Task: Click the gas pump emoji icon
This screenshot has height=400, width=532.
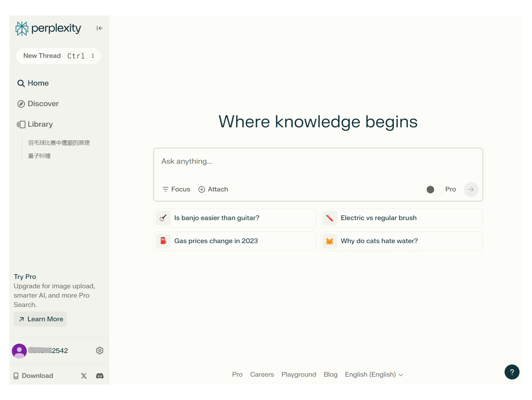Action: (x=163, y=241)
